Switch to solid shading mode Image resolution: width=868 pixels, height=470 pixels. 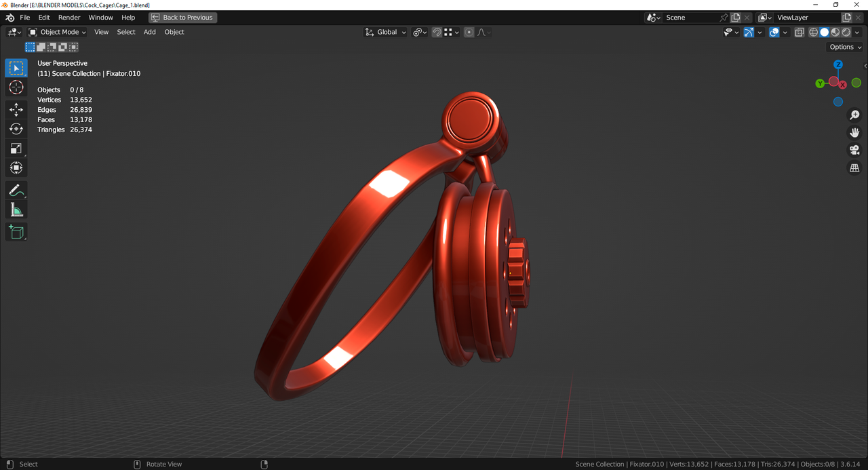coord(824,32)
